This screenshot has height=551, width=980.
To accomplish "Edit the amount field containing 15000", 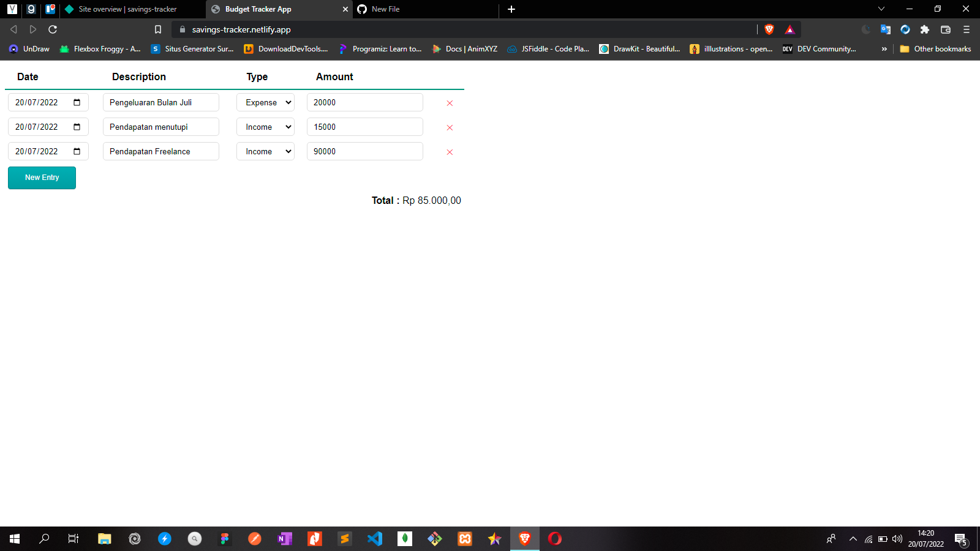I will (x=364, y=127).
